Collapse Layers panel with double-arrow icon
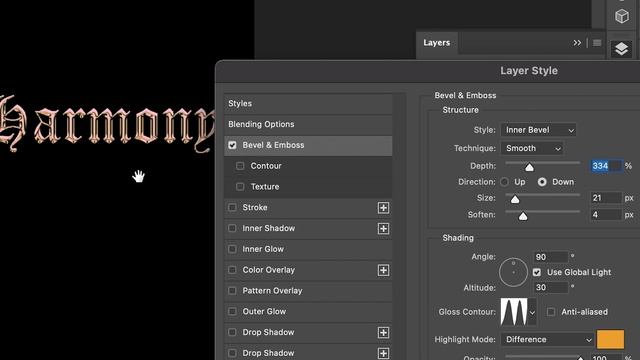This screenshot has width=640, height=360. coord(577,43)
